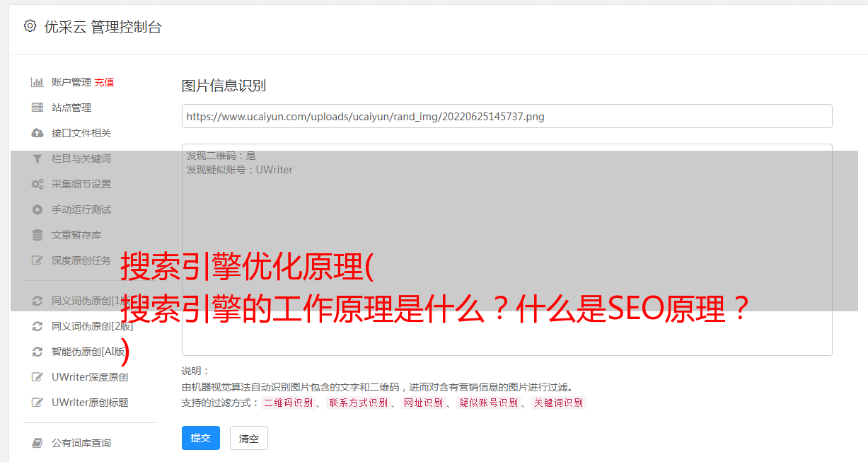
Task: Click the 联系方式识别 tag
Action: point(358,403)
